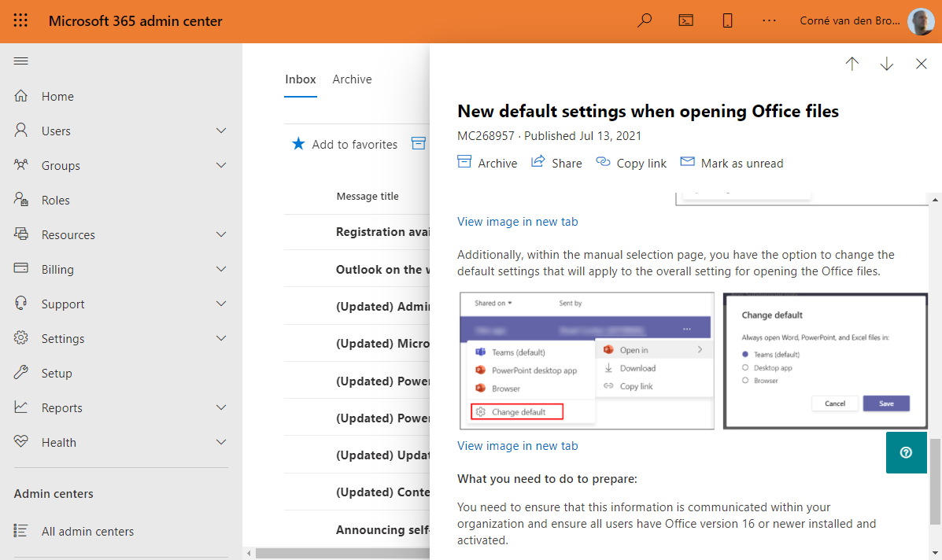Image resolution: width=942 pixels, height=560 pixels.
Task: Go to previous message with up arrow
Action: click(851, 64)
